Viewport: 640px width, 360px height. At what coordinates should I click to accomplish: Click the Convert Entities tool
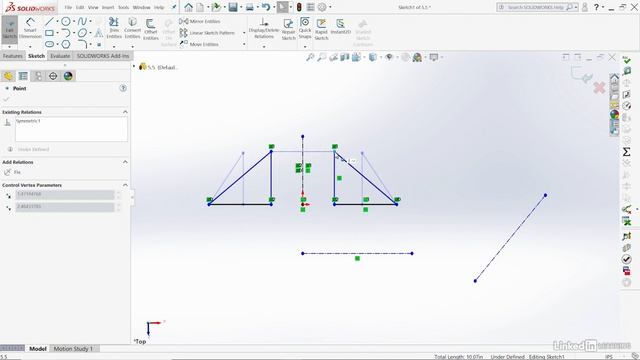(x=132, y=28)
